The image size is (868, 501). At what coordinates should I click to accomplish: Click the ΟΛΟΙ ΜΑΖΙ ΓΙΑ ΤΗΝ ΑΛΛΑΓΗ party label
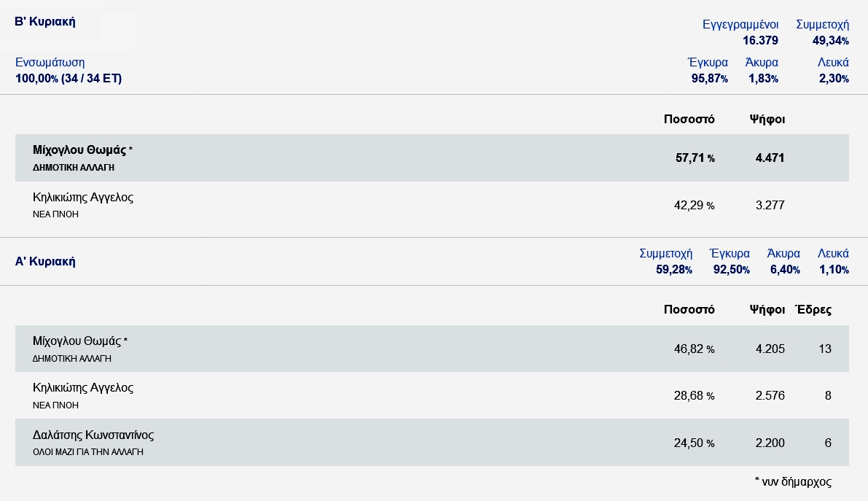(x=88, y=451)
